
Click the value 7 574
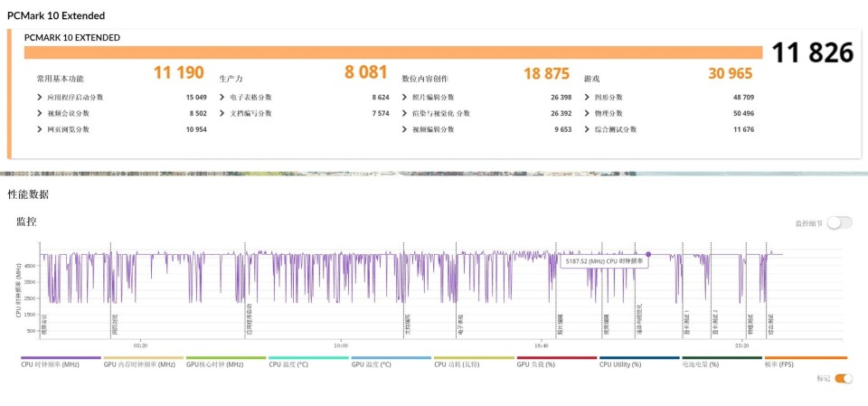(x=381, y=114)
